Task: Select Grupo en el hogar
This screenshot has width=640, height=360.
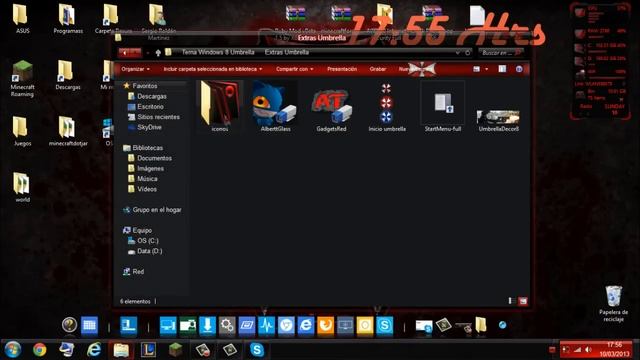Action: click(x=157, y=209)
